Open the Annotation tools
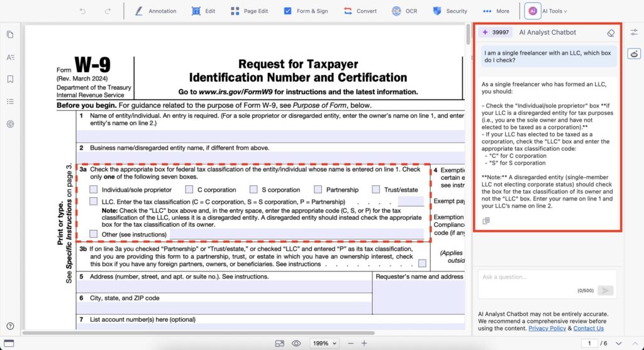Image resolution: width=644 pixels, height=350 pixels. tap(156, 11)
